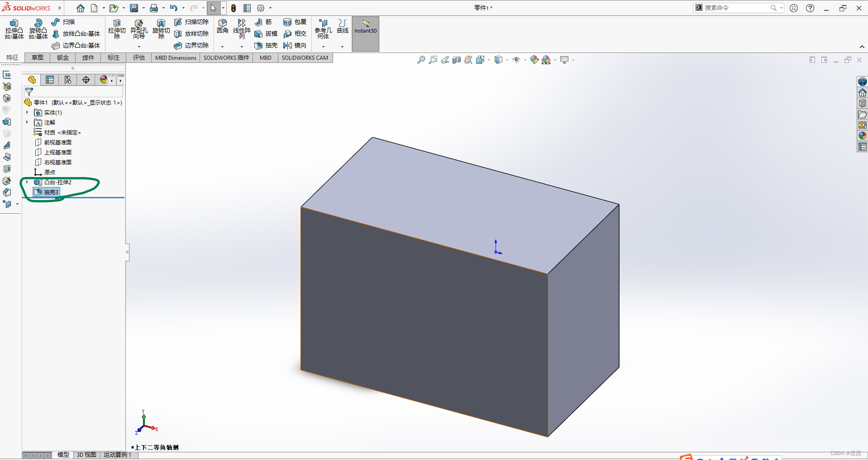Select the Lofted Cut (放样切除) tool
The width and height of the screenshot is (868, 460).
pos(191,34)
